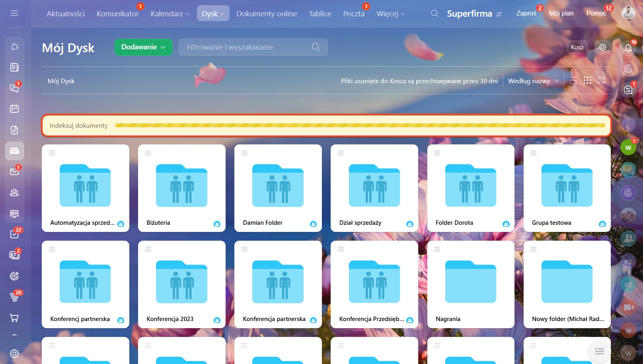The image size is (643, 364).
Task: Click Superfirma account switch icon
Action: coord(499,14)
